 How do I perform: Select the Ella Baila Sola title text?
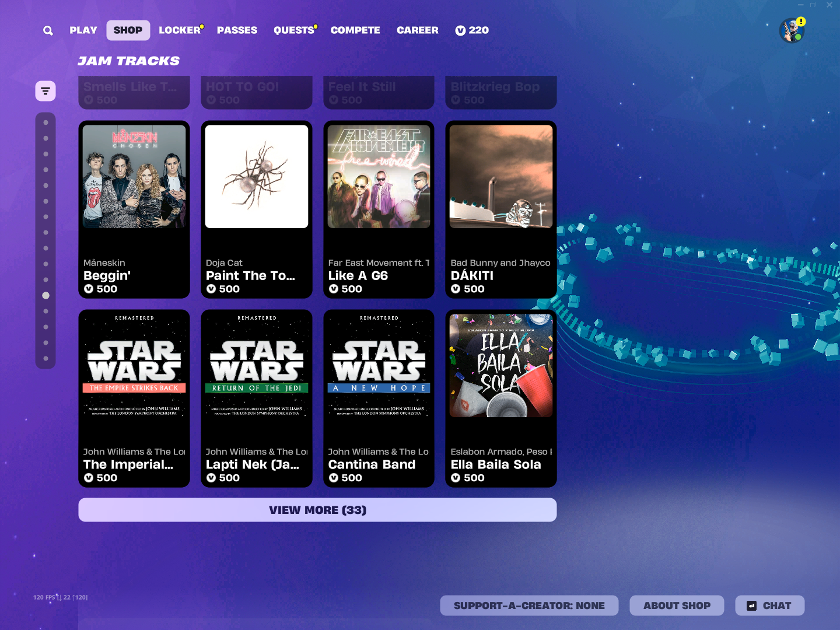point(496,465)
